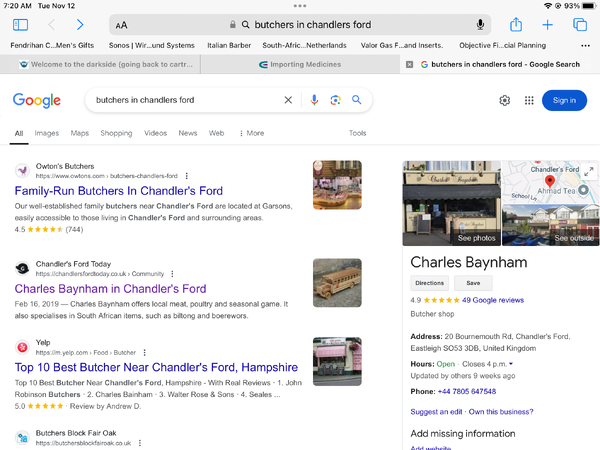Open Sonos bookmark in favorites bar
Image resolution: width=600 pixels, height=450 pixels.
pos(152,46)
